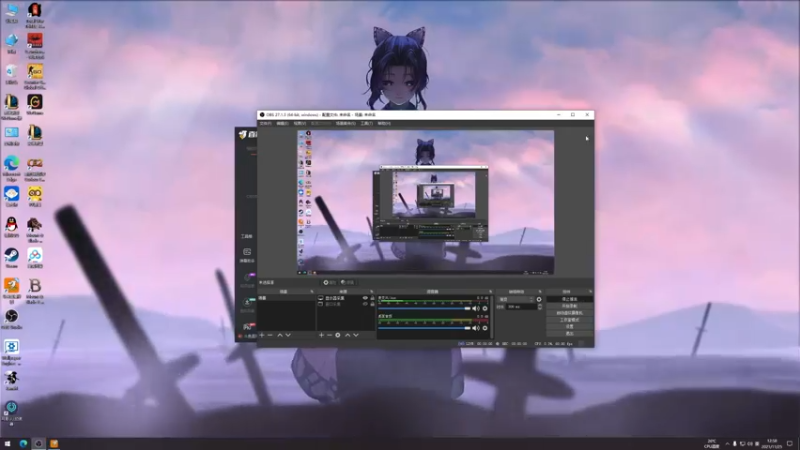Open the OBS Studio desktop shortcut
This screenshot has height=450, width=800.
(x=11, y=319)
